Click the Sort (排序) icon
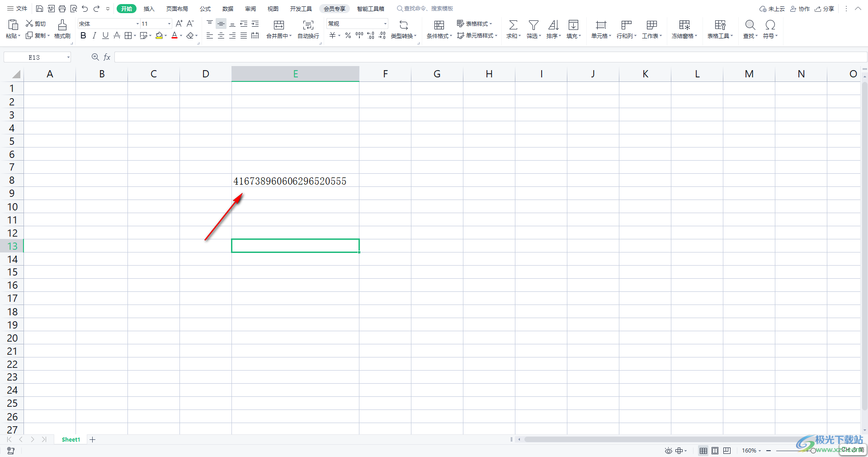This screenshot has width=868, height=457. (x=553, y=25)
